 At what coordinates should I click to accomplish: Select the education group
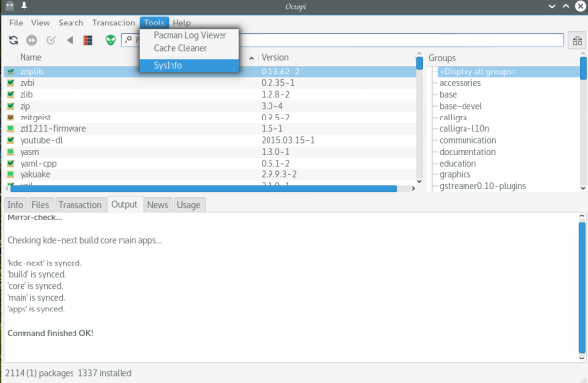pyautogui.click(x=458, y=163)
